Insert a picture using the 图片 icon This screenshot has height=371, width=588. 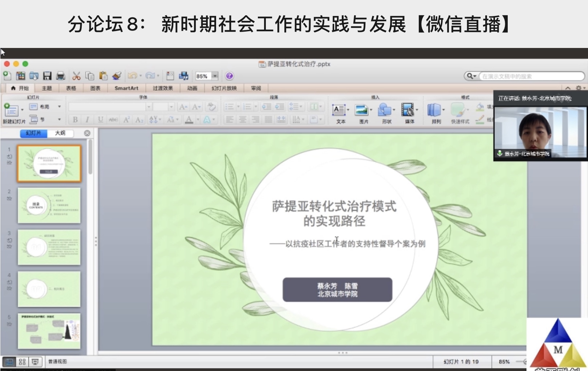point(362,110)
